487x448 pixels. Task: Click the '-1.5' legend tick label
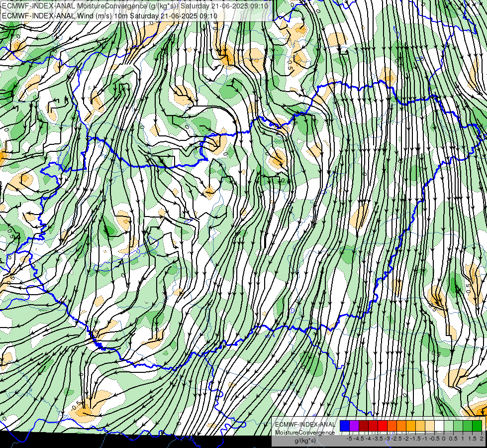(415, 439)
